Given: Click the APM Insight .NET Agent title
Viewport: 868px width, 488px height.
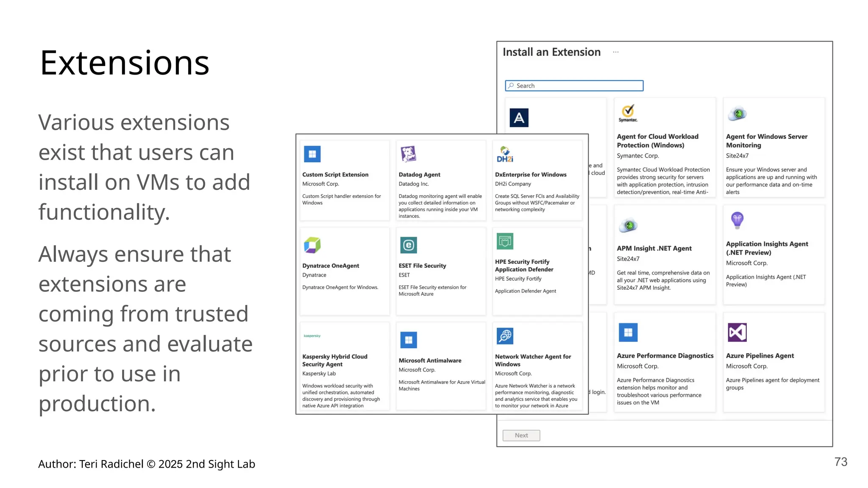Looking at the screenshot, I should (654, 248).
